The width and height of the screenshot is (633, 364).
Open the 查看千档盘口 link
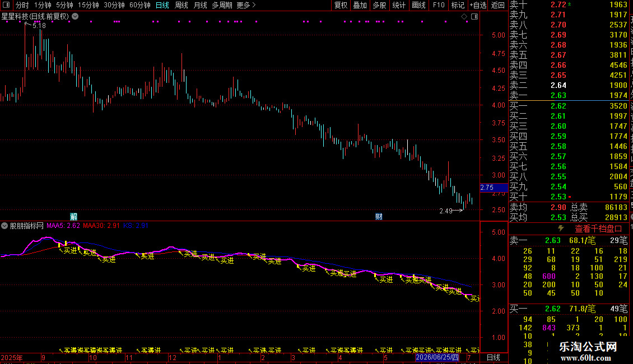(598, 229)
